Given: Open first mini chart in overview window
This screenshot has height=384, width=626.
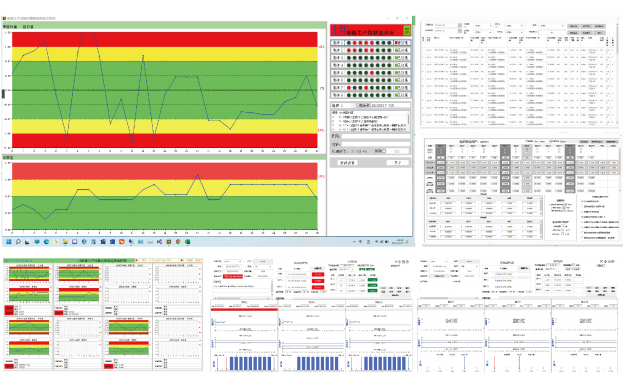Looking at the screenshot, I should [x=29, y=273].
